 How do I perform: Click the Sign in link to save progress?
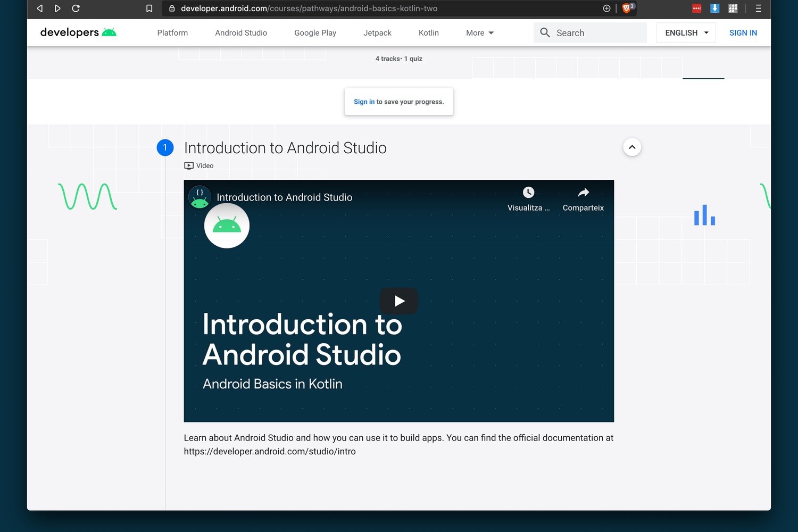(x=364, y=102)
